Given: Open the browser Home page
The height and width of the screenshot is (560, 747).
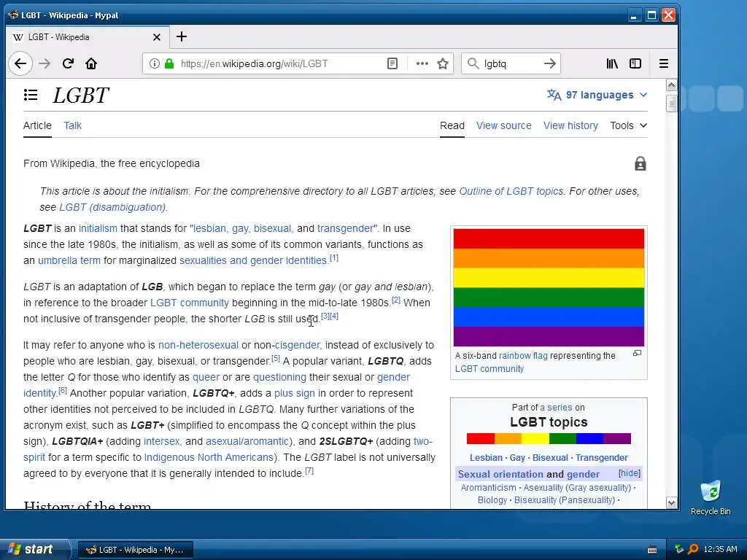Looking at the screenshot, I should click(91, 63).
